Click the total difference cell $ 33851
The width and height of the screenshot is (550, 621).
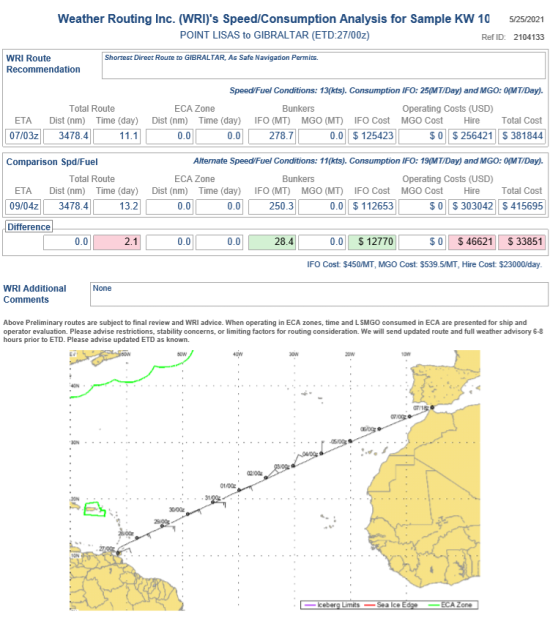pos(522,242)
